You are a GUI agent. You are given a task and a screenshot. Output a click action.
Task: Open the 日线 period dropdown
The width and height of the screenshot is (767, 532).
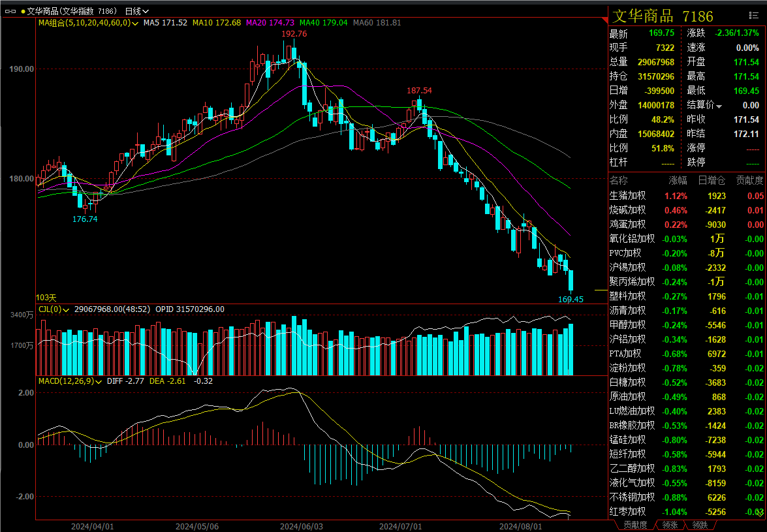(x=136, y=11)
